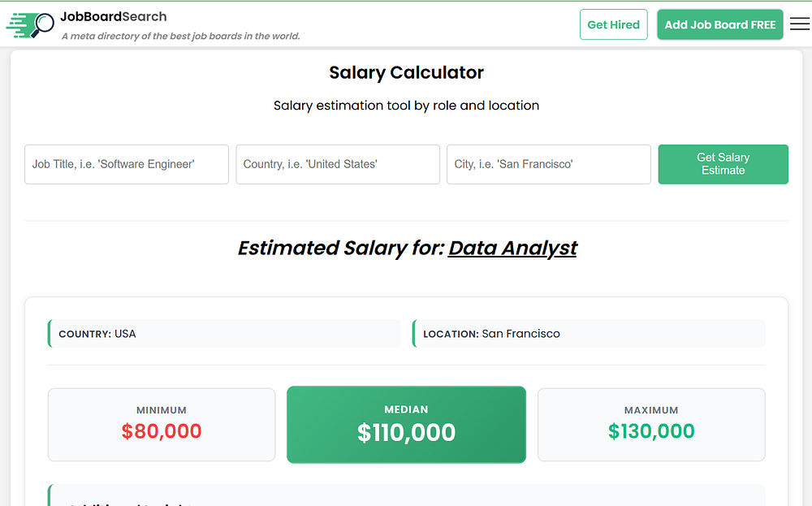812x506 pixels.
Task: Open the hamburger navigation menu
Action: point(800,24)
